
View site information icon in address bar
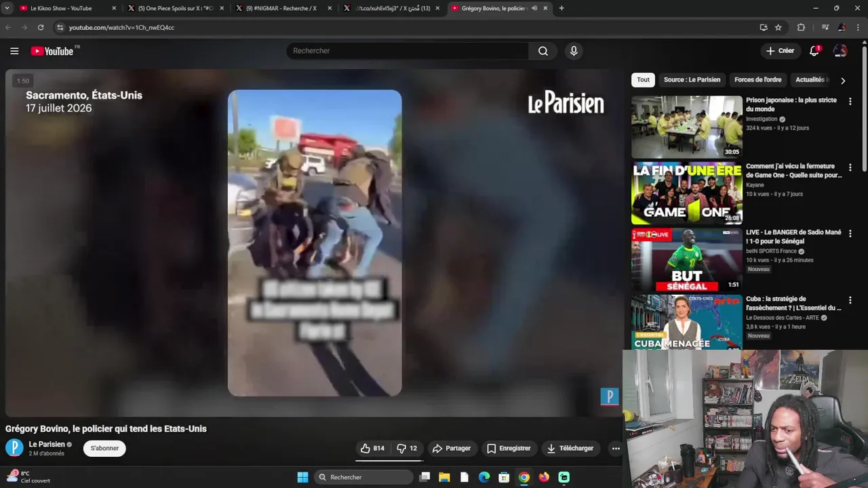60,27
